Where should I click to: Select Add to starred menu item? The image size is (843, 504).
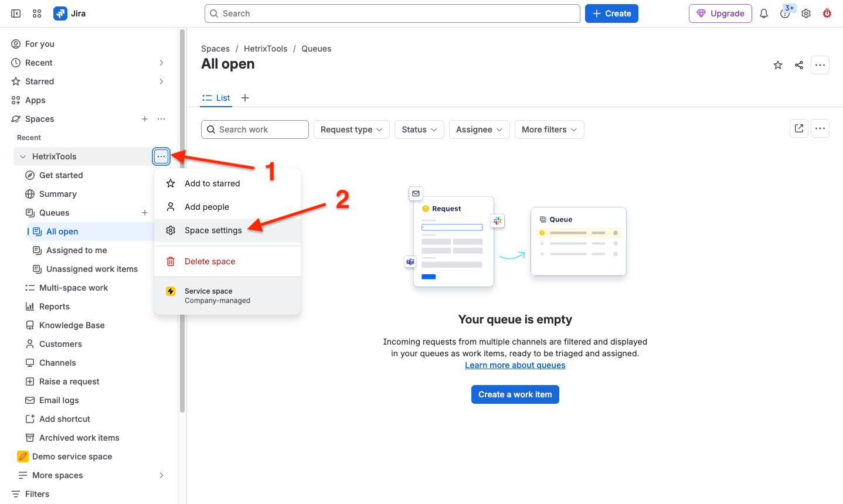coord(227,183)
